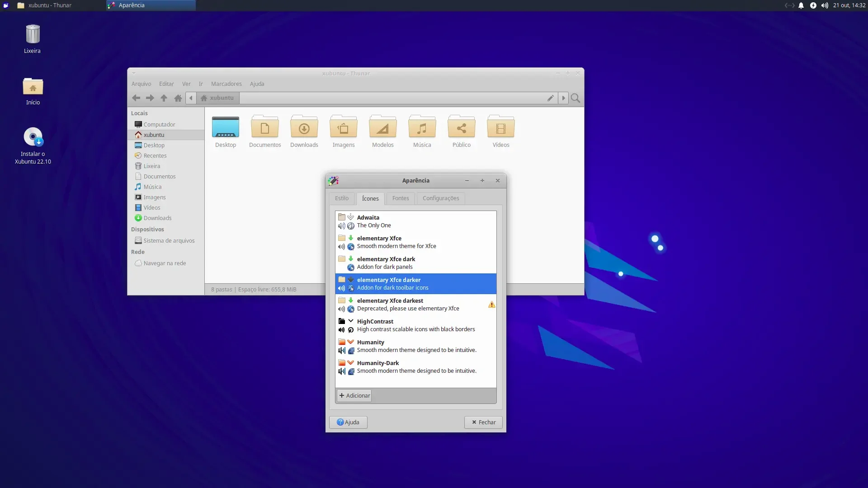
Task: Open the Desktop folder in Thunar view
Action: pos(226,127)
